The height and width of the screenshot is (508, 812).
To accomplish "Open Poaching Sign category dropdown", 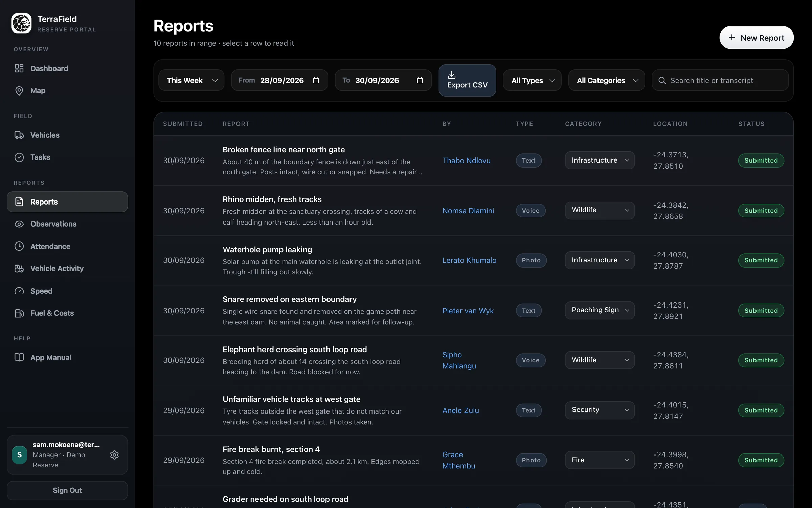I will pyautogui.click(x=600, y=310).
